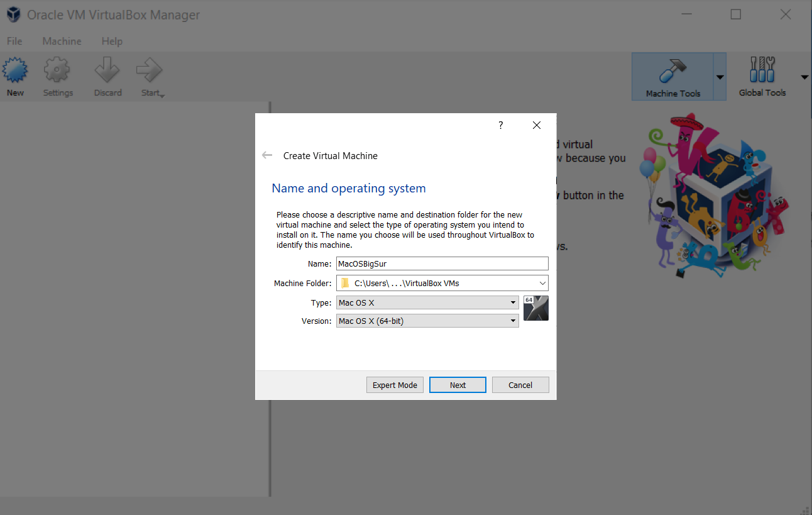812x515 pixels.
Task: Click the Name and operating system heading
Action: pos(349,188)
